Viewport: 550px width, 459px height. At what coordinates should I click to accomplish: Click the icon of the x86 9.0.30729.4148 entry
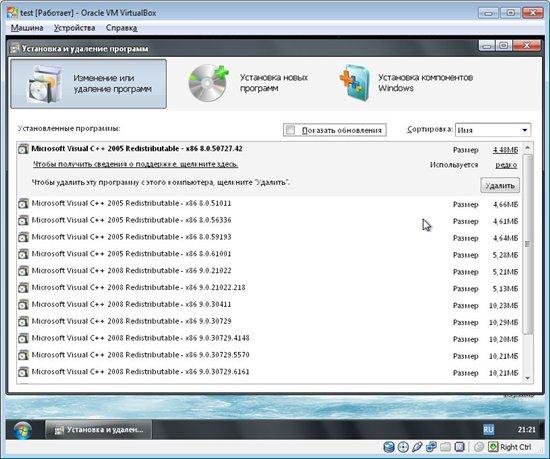pos(23,338)
